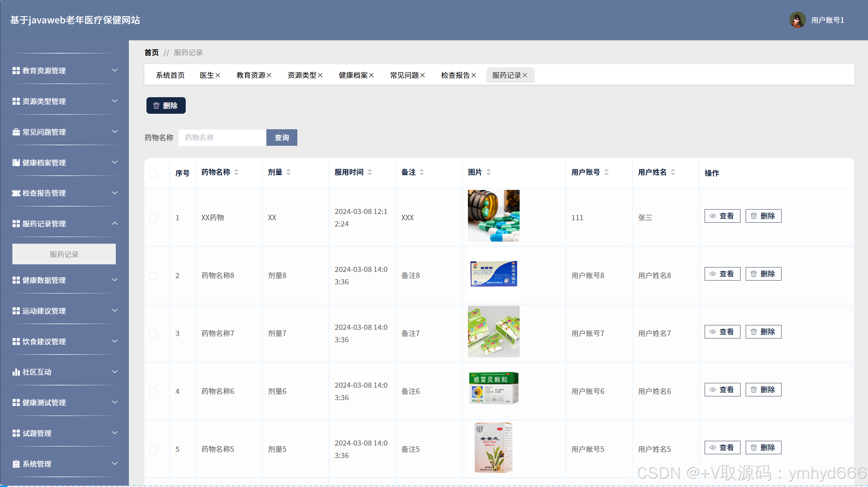Click 查看 button for 药物名称8 row
This screenshot has height=487, width=868.
(x=722, y=274)
